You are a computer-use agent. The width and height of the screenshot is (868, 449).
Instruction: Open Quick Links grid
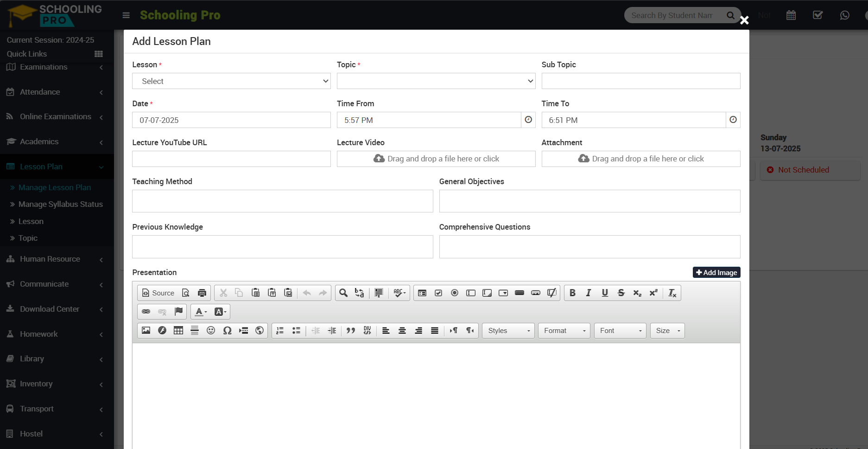click(x=98, y=54)
